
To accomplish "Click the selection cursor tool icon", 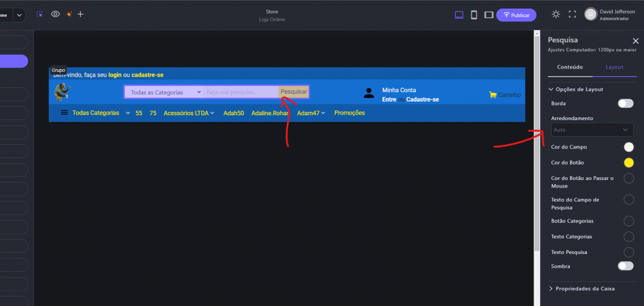I will (40, 14).
